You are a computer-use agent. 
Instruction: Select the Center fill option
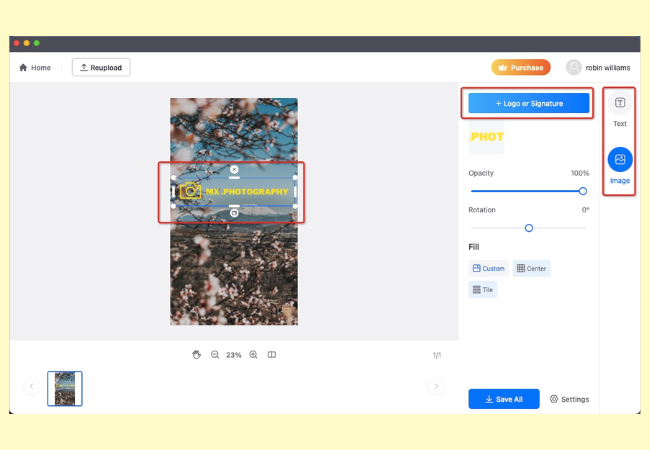531,268
